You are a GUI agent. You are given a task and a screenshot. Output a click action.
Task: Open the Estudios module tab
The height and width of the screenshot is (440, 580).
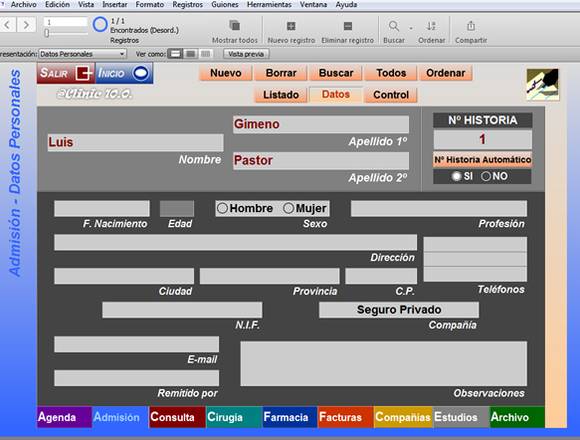[461, 417]
